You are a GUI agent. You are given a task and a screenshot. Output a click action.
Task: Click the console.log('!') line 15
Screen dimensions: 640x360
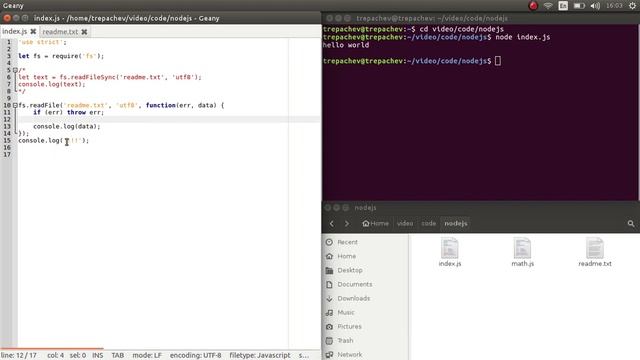tap(53, 140)
